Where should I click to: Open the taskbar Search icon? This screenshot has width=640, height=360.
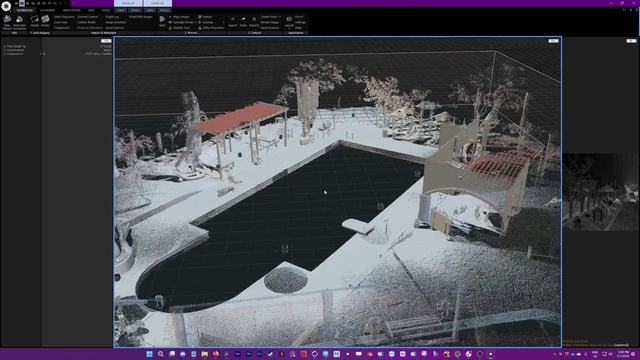pyautogui.click(x=160, y=354)
